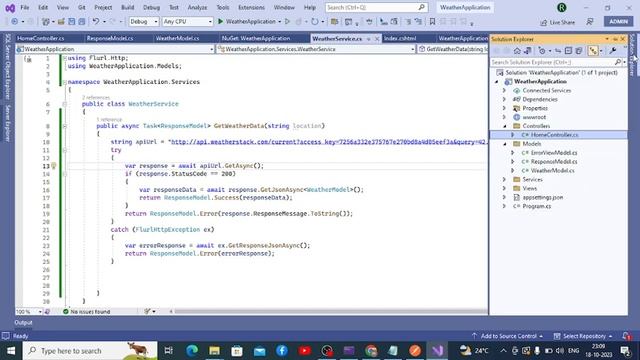This screenshot has width=640, height=360.
Task: Open the File menu
Action: coord(24,7)
